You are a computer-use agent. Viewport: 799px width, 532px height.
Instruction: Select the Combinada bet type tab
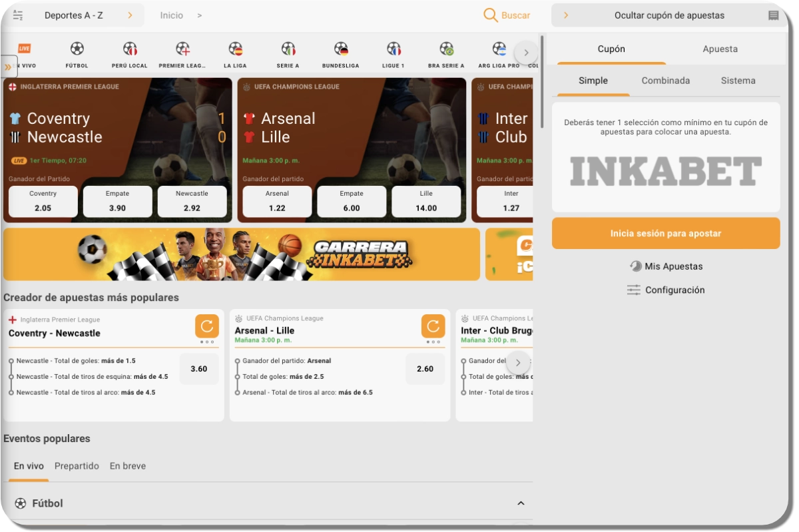click(x=666, y=81)
